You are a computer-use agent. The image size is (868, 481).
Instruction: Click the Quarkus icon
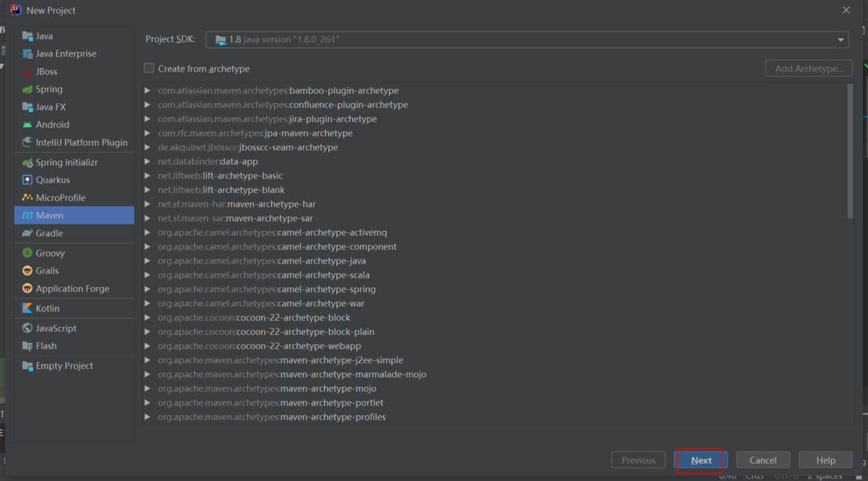(27, 180)
